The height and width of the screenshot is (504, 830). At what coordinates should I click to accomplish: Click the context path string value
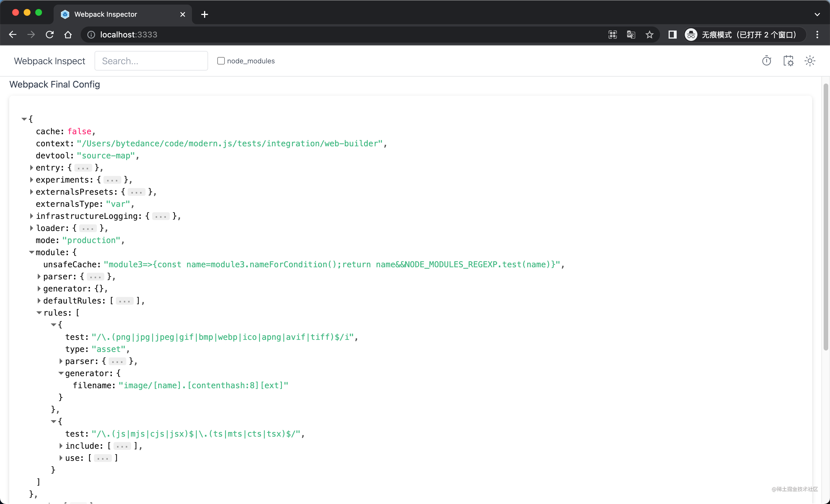(230, 143)
